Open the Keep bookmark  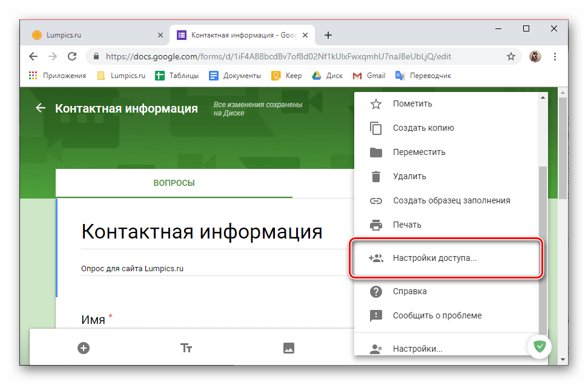pos(286,76)
